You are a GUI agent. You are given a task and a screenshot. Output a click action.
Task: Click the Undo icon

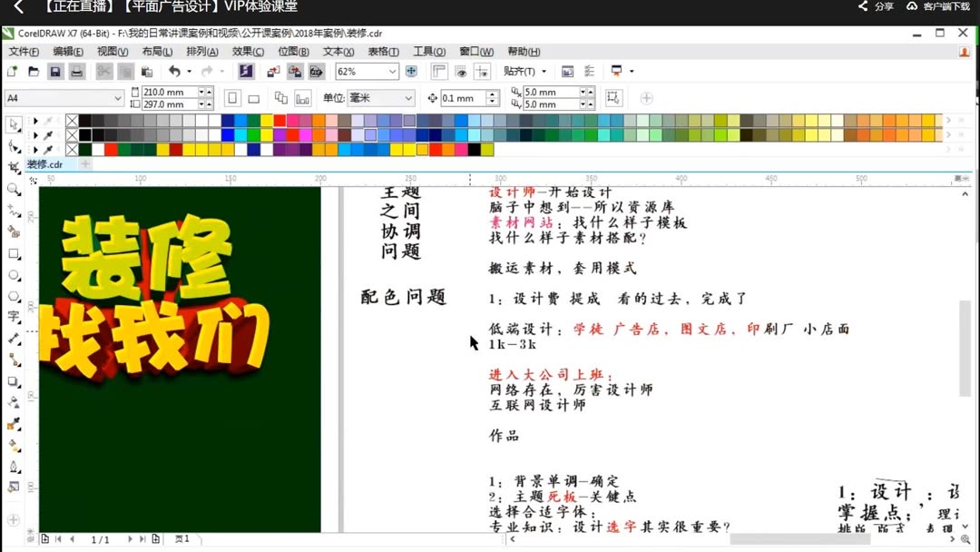(x=176, y=71)
